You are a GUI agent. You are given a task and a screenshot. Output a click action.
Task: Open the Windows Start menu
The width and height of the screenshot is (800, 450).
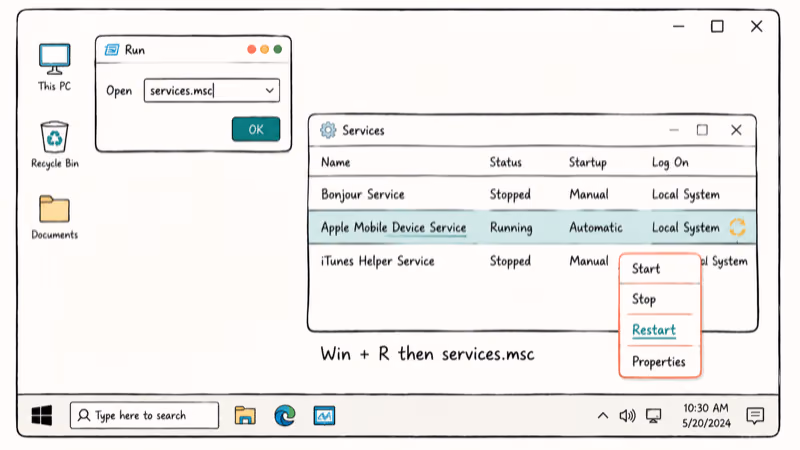(x=42, y=415)
